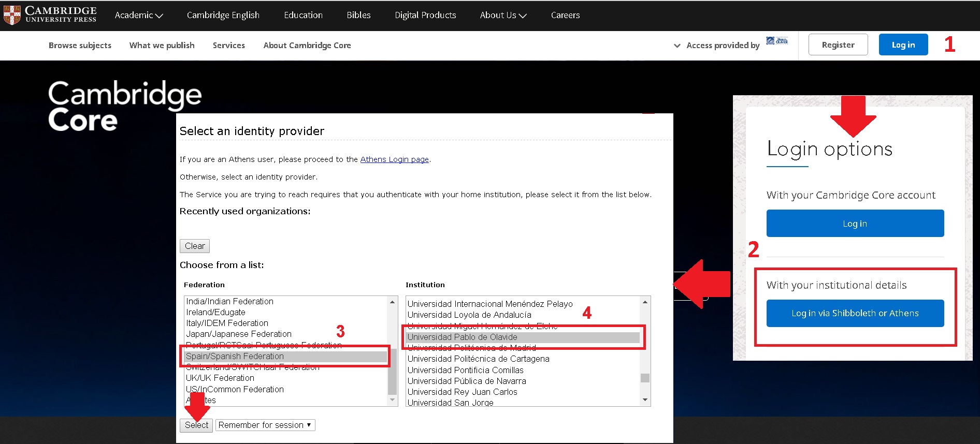Follow the Athens Login page link
The width and height of the screenshot is (980, 444).
click(395, 159)
